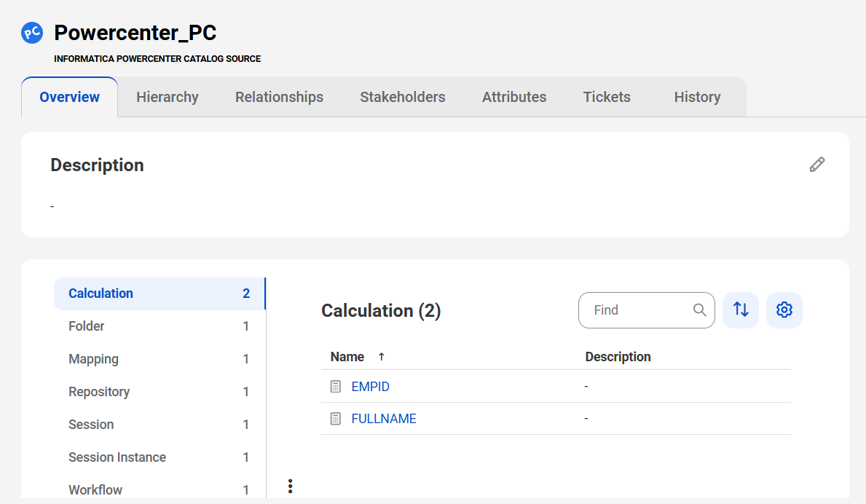The height and width of the screenshot is (504, 866).
Task: Switch to the Overview tab
Action: click(x=70, y=97)
